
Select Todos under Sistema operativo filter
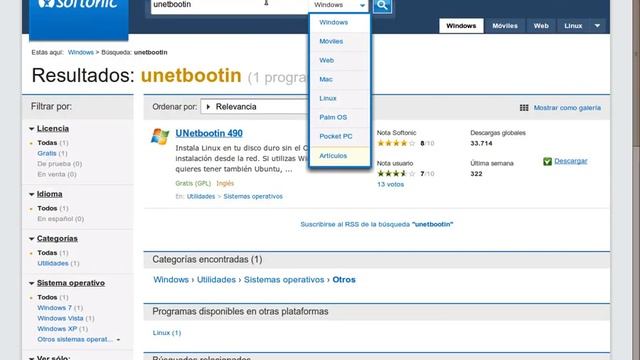53,298
